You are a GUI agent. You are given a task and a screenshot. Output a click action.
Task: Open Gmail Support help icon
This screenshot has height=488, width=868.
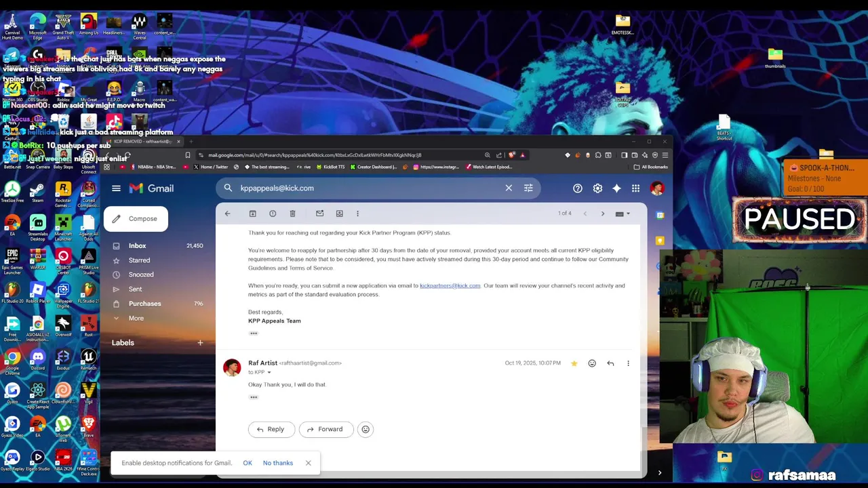click(x=578, y=188)
